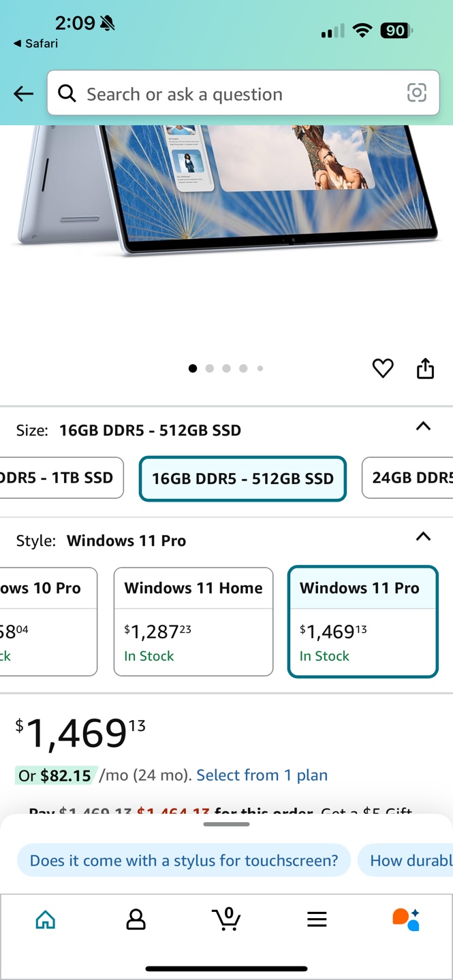Image resolution: width=453 pixels, height=980 pixels.
Task: Jump to fourth image dot
Action: pyautogui.click(x=243, y=368)
